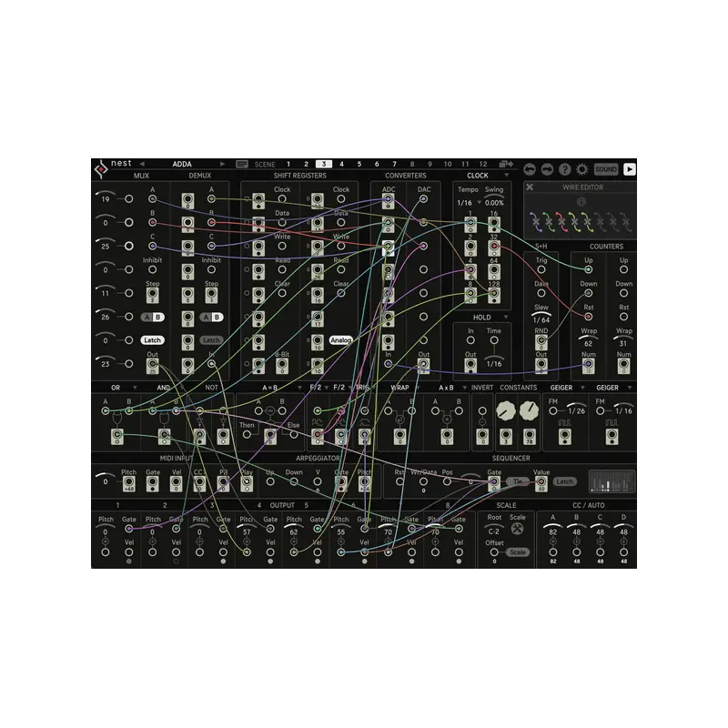Click the nest logo icon
728x728 pixels.
[101, 169]
